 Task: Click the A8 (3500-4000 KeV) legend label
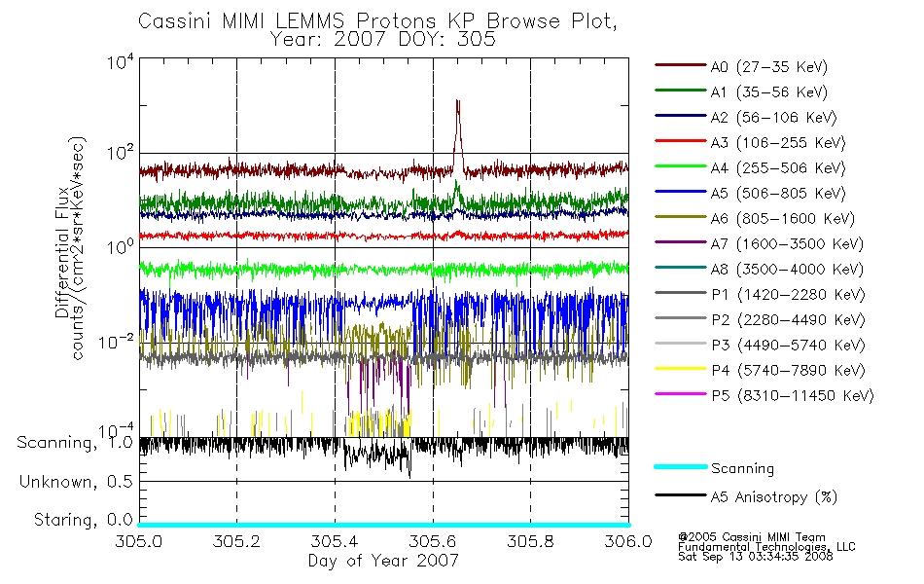tap(787, 270)
